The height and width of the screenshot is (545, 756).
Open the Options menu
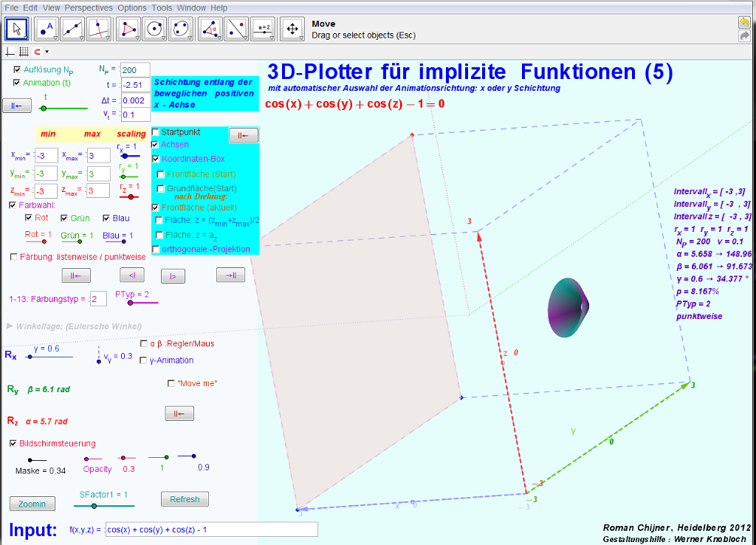(x=132, y=7)
